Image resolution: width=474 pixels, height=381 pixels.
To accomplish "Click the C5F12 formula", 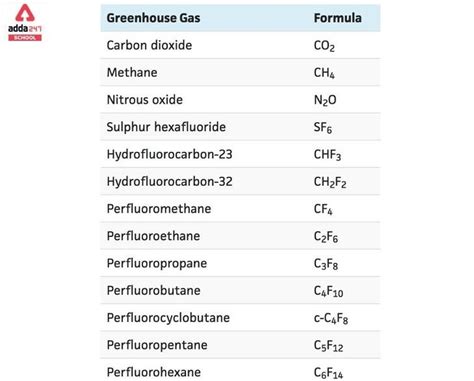I will 328,346.
